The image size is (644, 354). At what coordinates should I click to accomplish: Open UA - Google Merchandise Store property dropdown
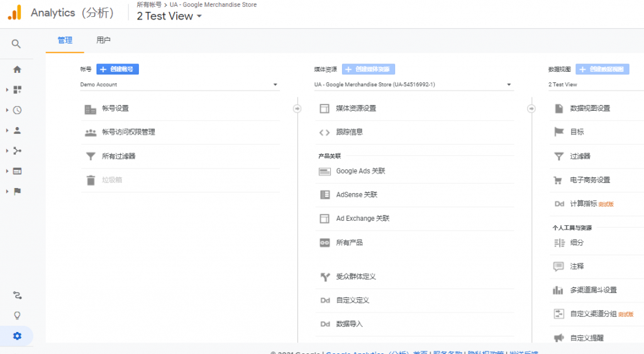point(414,85)
